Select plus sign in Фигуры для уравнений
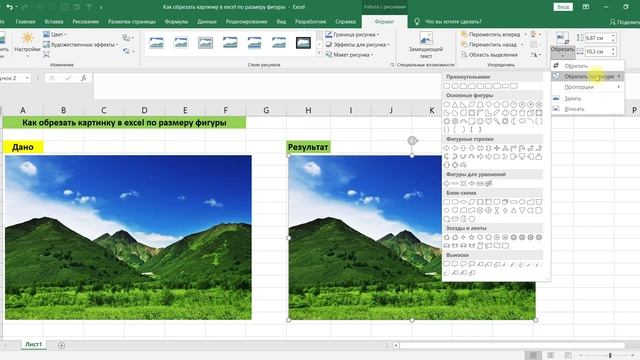 pos(447,183)
